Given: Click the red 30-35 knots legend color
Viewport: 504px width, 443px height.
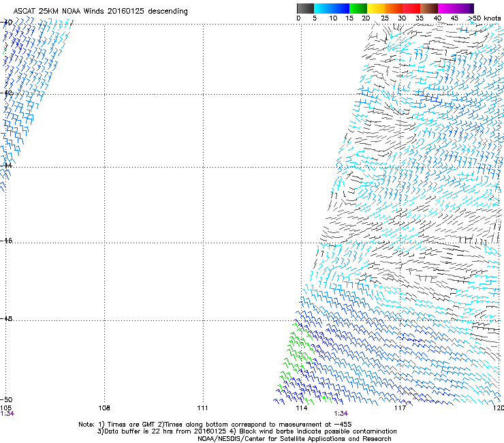Looking at the screenshot, I should click(x=411, y=8).
